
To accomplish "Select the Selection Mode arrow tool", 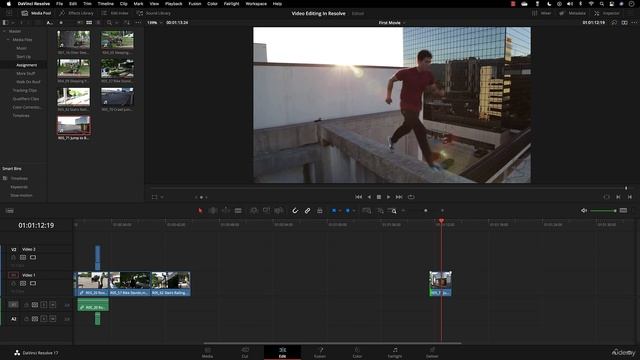I will pyautogui.click(x=200, y=211).
